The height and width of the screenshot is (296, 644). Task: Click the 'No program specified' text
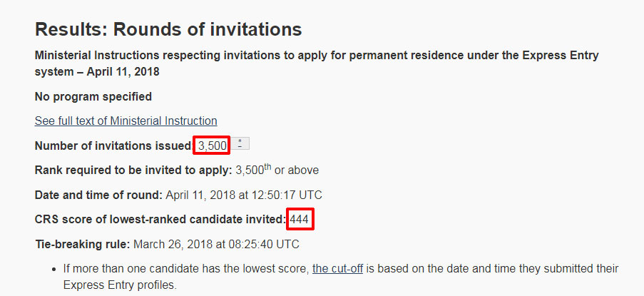tap(93, 96)
